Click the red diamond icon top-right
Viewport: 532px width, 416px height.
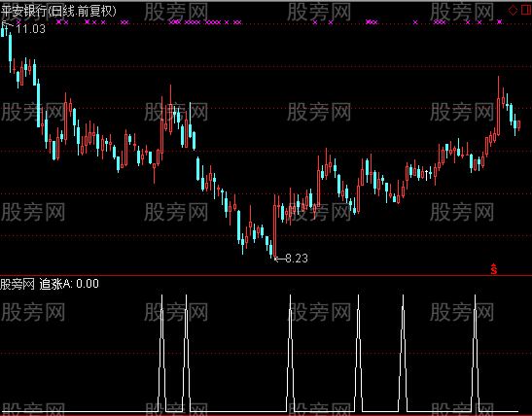pos(513,10)
